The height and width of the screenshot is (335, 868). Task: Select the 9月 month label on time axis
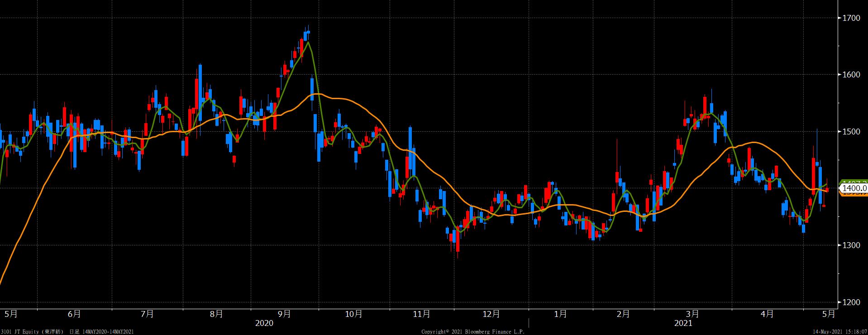[x=284, y=314]
